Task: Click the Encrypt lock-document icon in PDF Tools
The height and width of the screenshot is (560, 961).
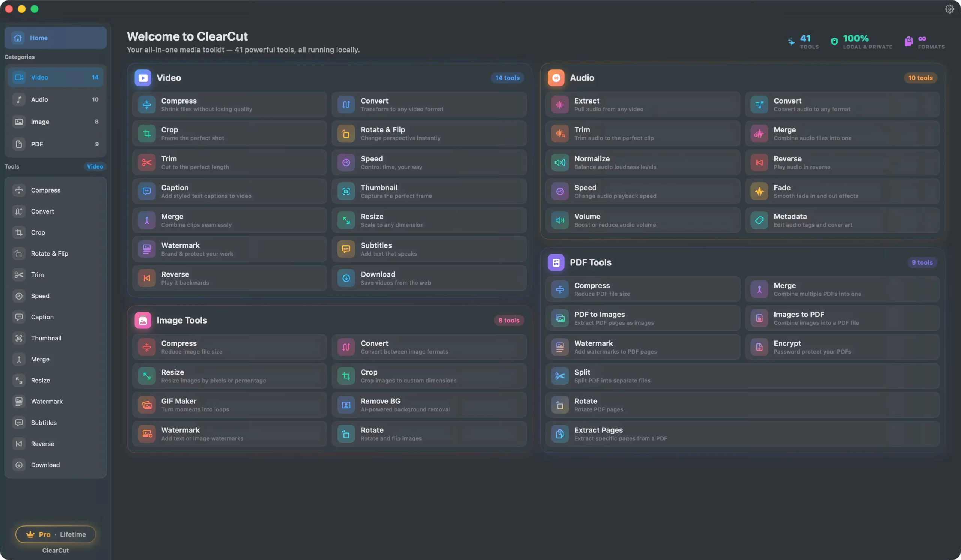Action: [x=759, y=347]
